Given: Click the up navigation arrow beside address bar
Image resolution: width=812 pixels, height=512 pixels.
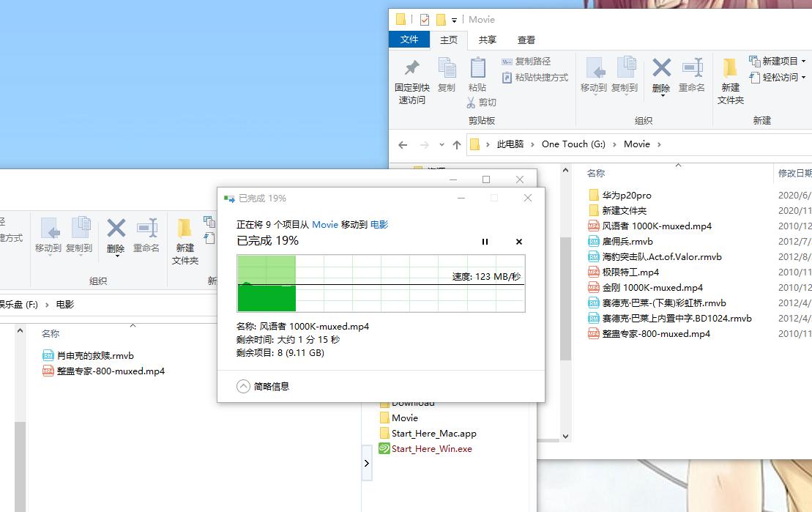Looking at the screenshot, I should (x=453, y=144).
